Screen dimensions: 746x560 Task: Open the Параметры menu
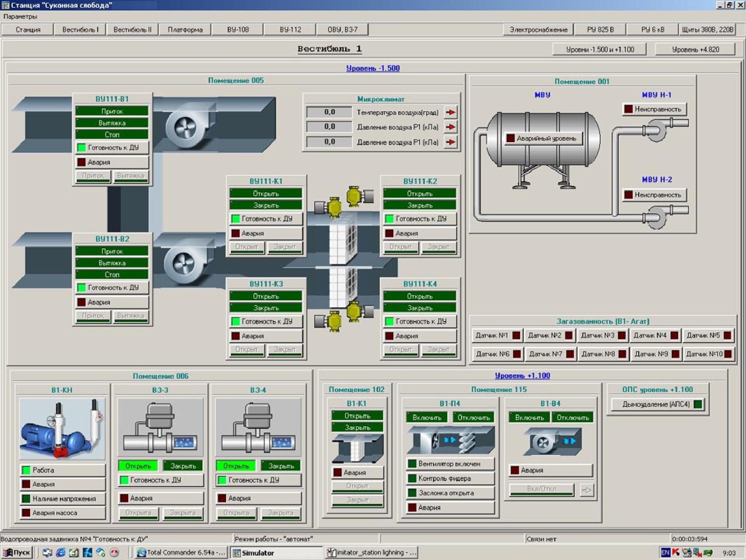20,16
